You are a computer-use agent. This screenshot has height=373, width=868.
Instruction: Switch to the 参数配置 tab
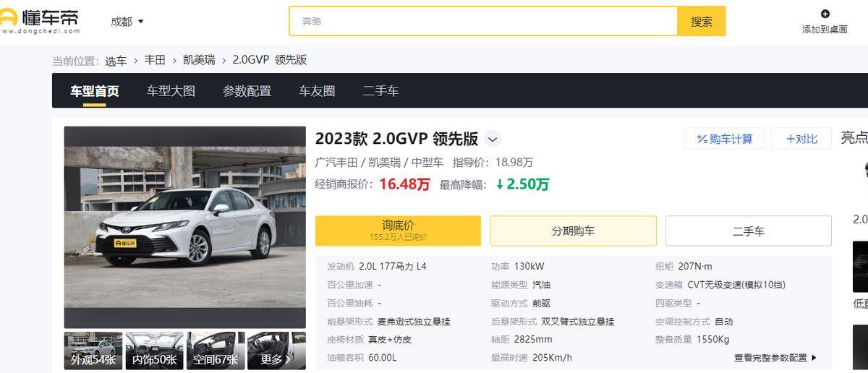247,91
